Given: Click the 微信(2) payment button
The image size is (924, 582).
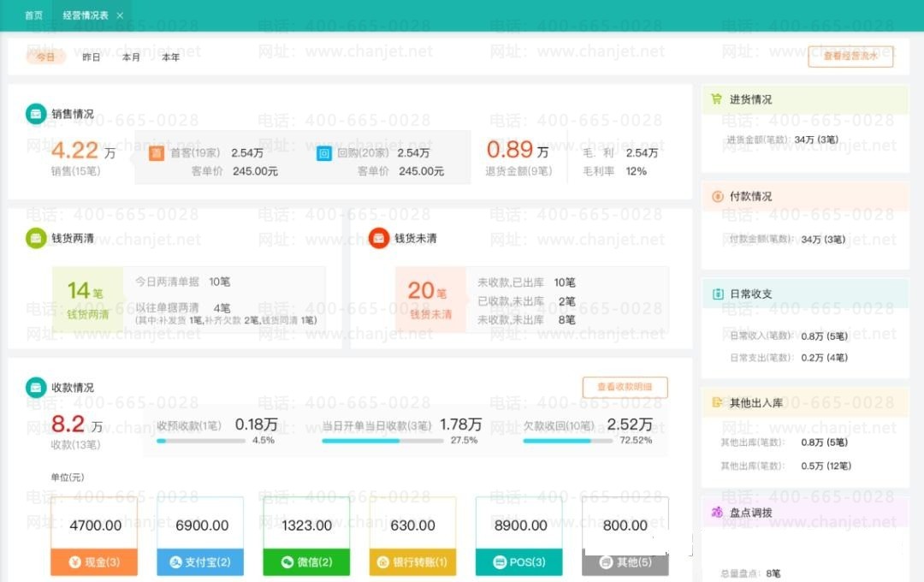Looking at the screenshot, I should pos(306,562).
